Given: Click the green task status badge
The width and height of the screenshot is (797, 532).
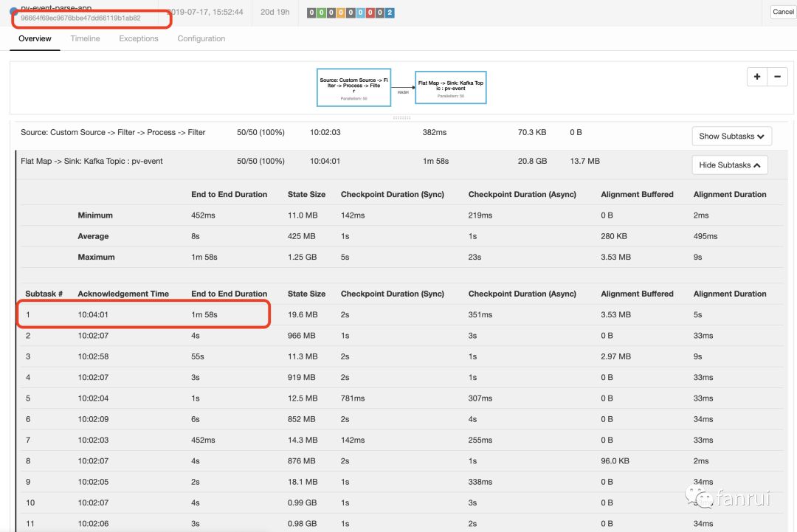Looking at the screenshot, I should [x=321, y=13].
